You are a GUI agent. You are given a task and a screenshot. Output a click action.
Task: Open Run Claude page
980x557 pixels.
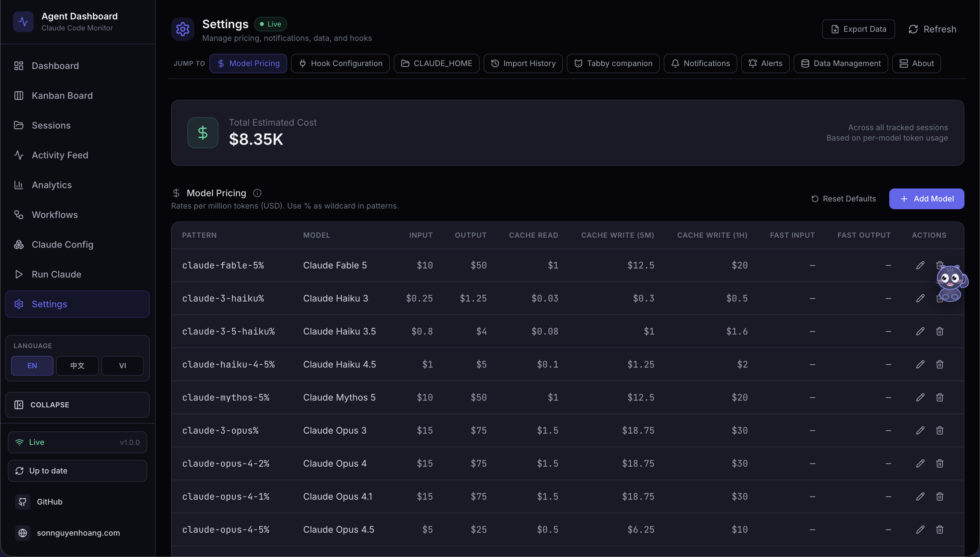click(x=77, y=275)
